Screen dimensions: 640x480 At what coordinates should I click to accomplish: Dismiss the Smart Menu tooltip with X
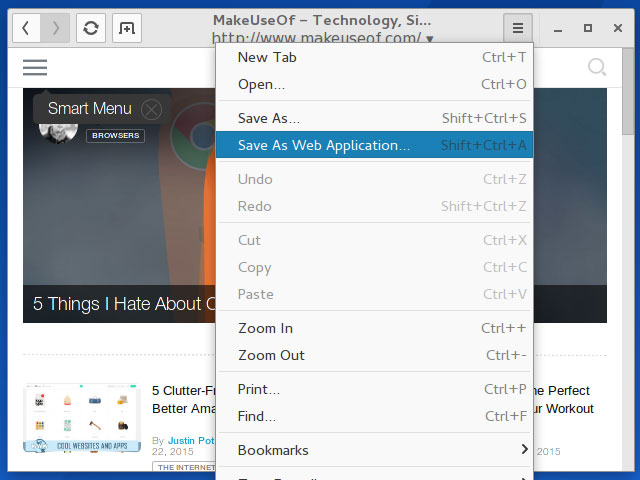pos(151,109)
